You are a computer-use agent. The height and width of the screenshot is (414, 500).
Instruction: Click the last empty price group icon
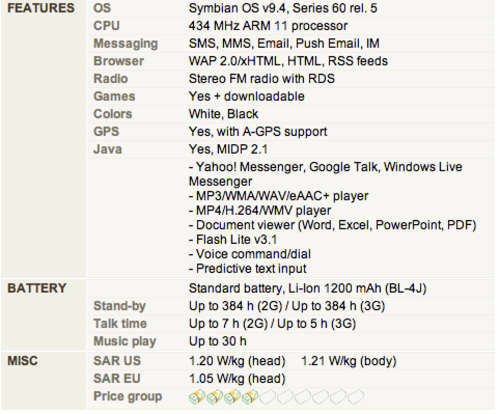click(x=356, y=397)
